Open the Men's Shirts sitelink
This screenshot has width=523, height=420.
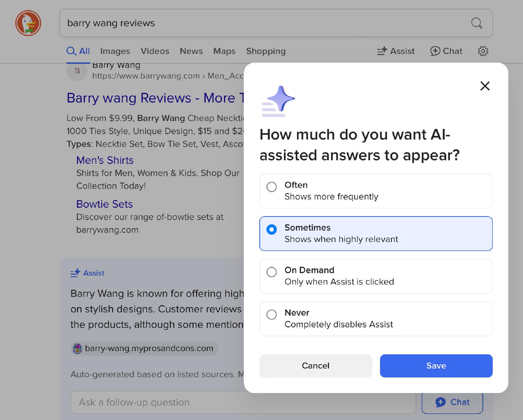[105, 160]
